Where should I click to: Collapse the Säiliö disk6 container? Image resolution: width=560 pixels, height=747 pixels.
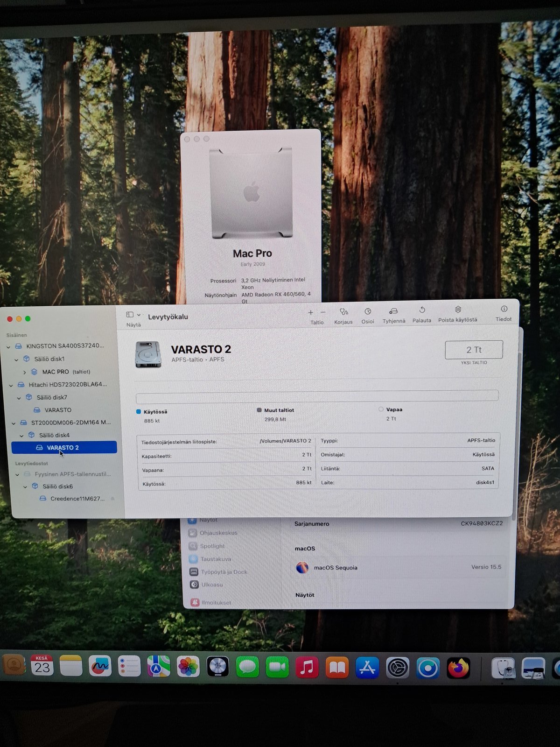click(25, 486)
